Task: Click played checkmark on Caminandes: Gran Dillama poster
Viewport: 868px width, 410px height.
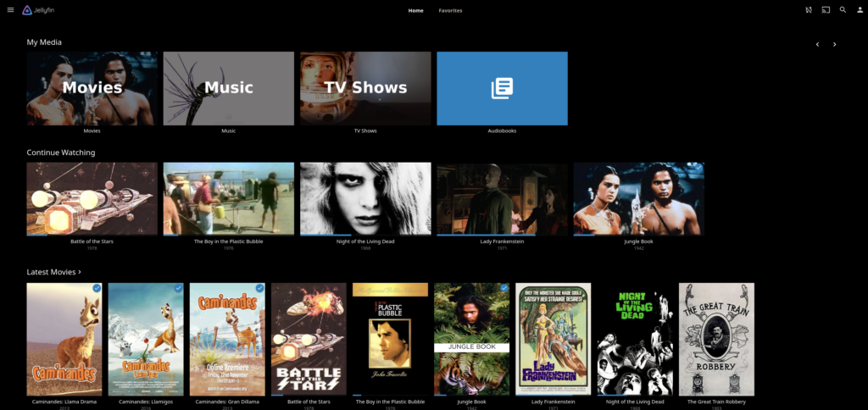Action: tap(259, 288)
